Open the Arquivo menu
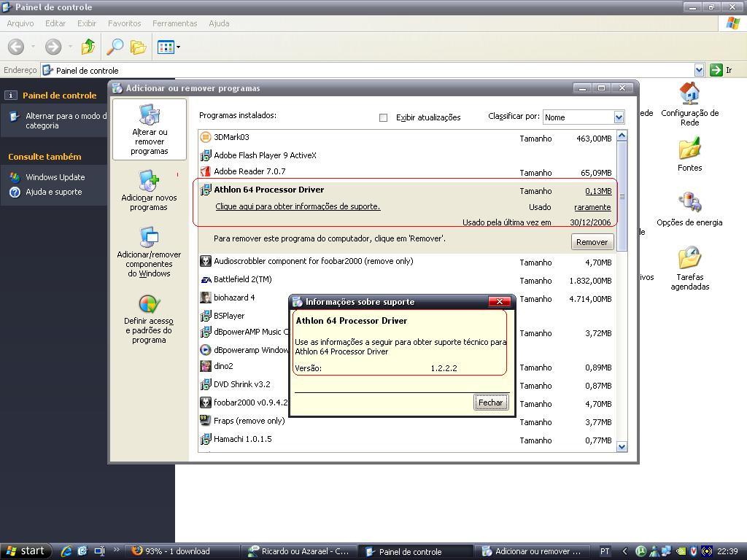 click(x=20, y=23)
